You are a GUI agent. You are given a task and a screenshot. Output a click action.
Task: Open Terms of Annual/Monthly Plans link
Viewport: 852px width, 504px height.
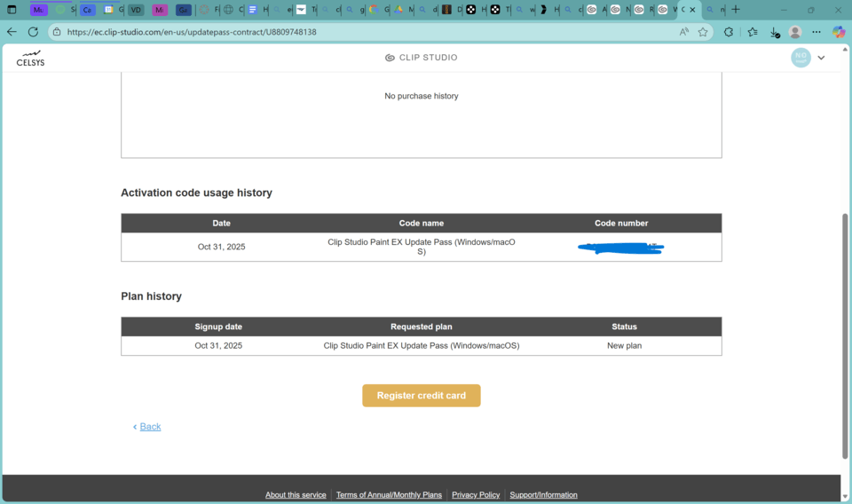[x=389, y=495]
